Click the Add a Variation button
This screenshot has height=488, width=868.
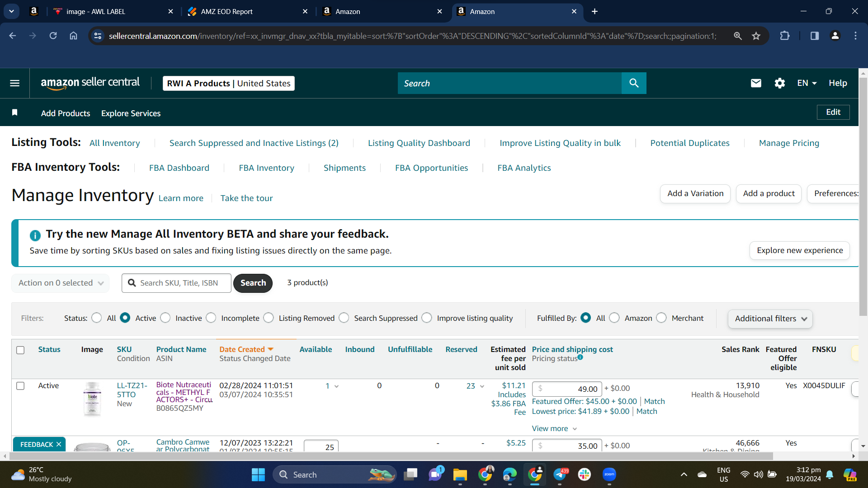pos(695,194)
